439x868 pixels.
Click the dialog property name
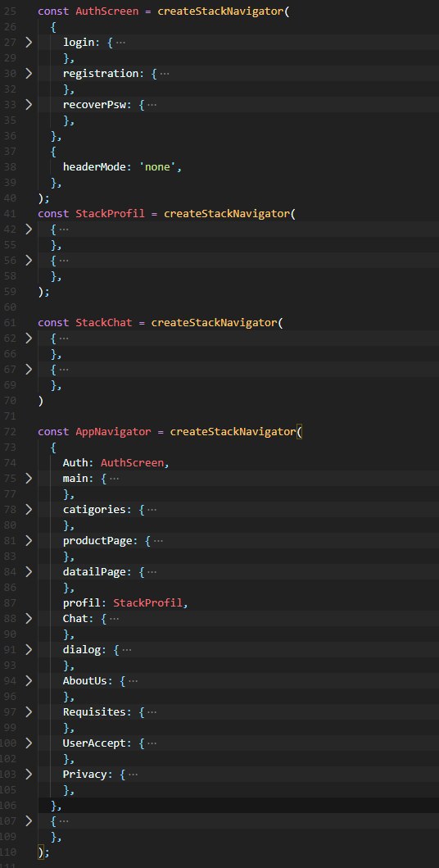(81, 649)
